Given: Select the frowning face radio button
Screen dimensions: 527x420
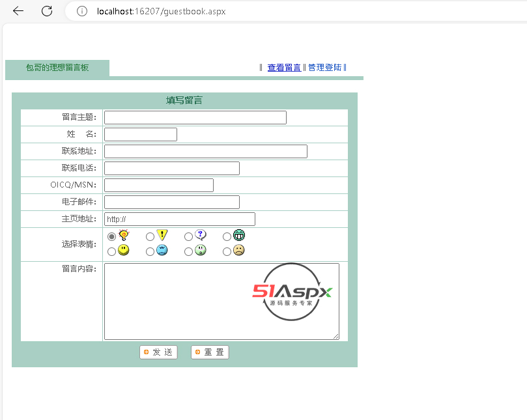Looking at the screenshot, I should [x=227, y=251].
